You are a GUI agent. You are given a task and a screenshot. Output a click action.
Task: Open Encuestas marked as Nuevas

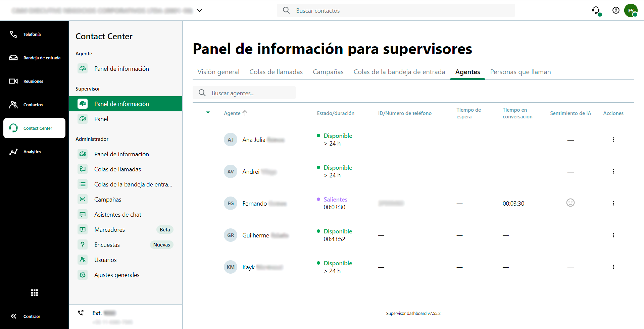[x=107, y=244]
